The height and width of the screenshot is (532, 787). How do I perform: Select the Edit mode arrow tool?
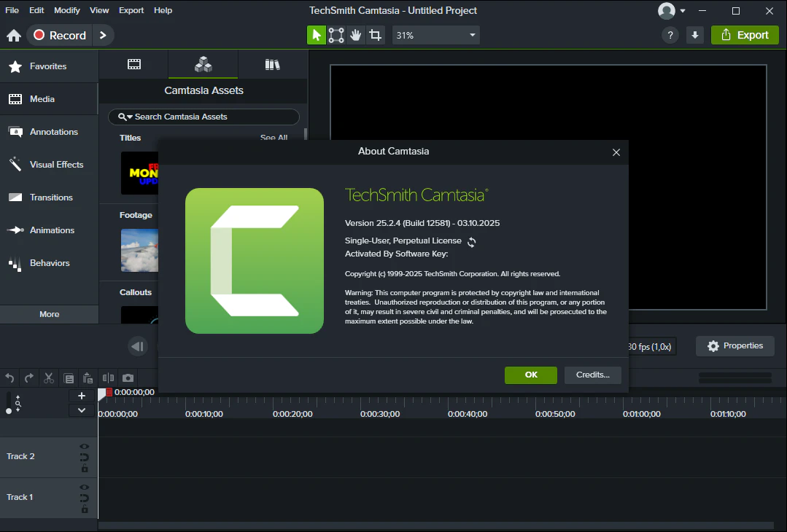tap(317, 35)
